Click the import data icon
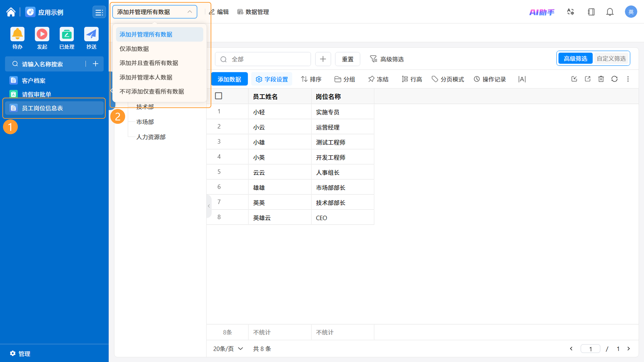644x362 pixels. point(574,79)
